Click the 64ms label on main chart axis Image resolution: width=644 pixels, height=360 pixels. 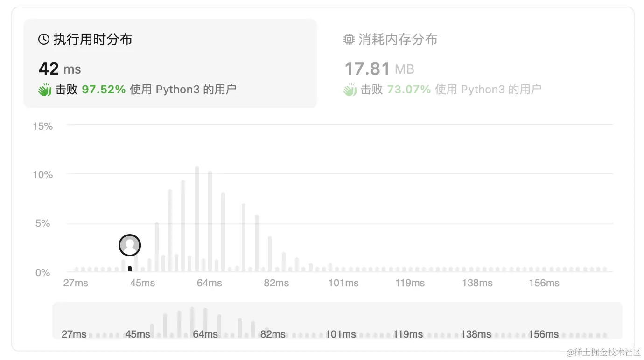209,283
